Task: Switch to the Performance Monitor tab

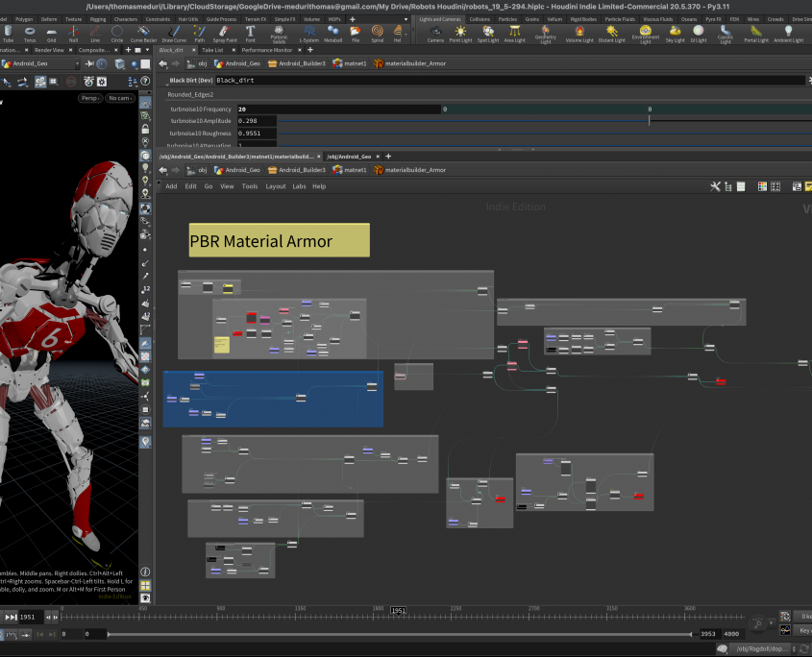Action: tap(266, 50)
